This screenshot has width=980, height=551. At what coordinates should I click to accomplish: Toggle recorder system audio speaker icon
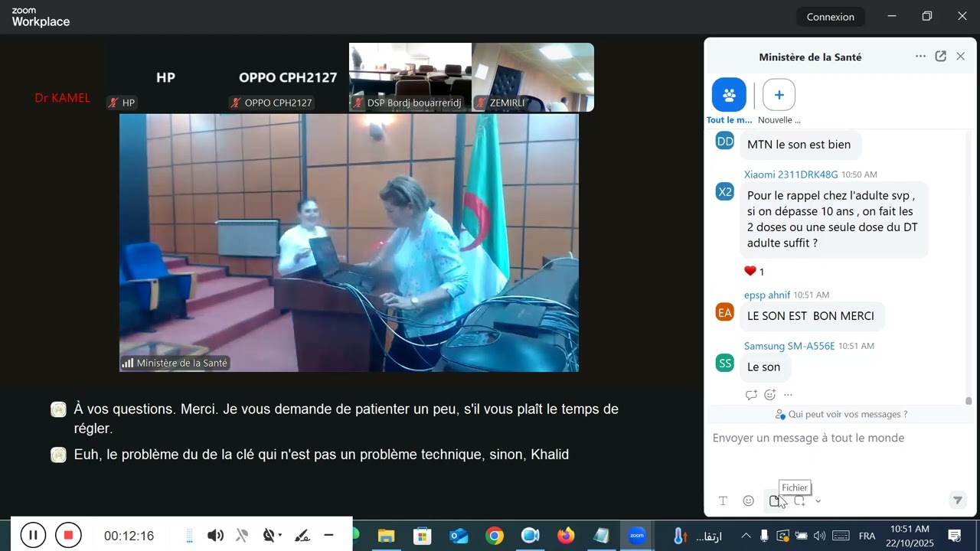(215, 536)
